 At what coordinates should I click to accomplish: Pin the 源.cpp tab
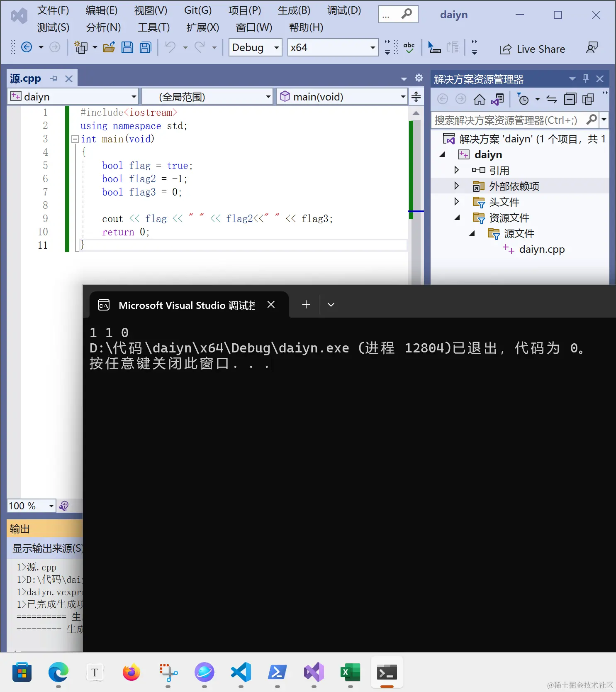(x=54, y=78)
